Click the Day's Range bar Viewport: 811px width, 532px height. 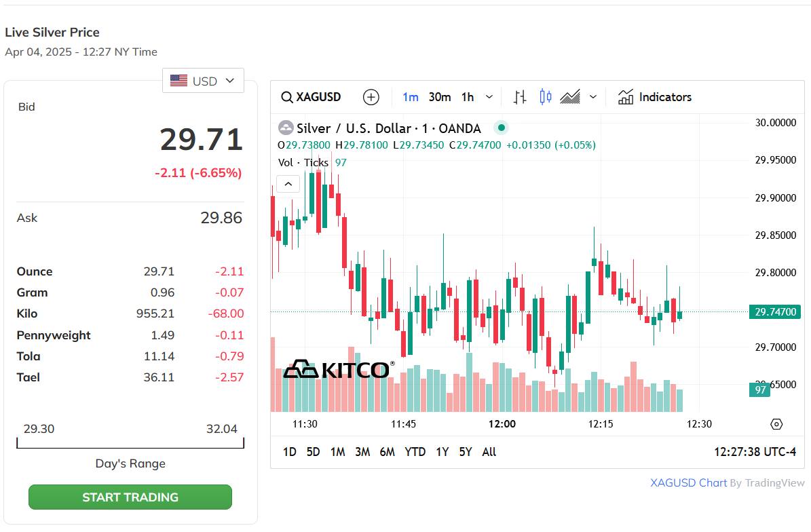(130, 443)
